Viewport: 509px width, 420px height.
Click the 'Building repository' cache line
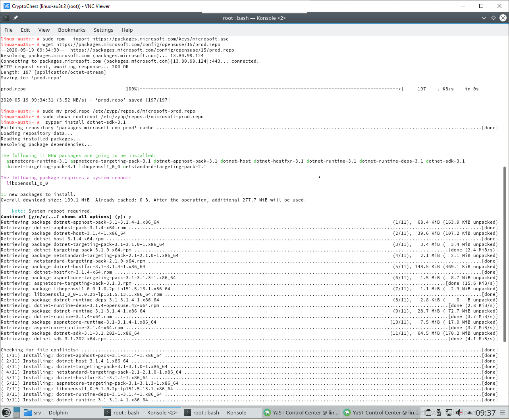pyautogui.click(x=249, y=128)
